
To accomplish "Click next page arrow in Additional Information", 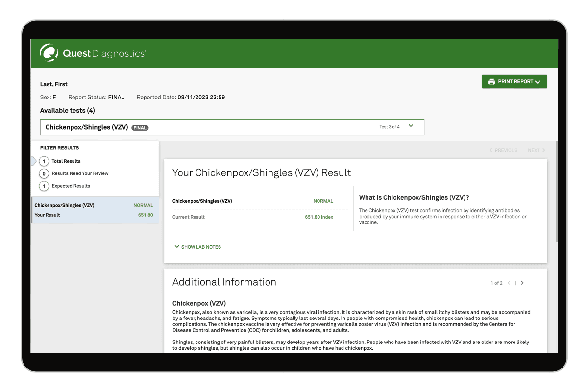I will [522, 283].
